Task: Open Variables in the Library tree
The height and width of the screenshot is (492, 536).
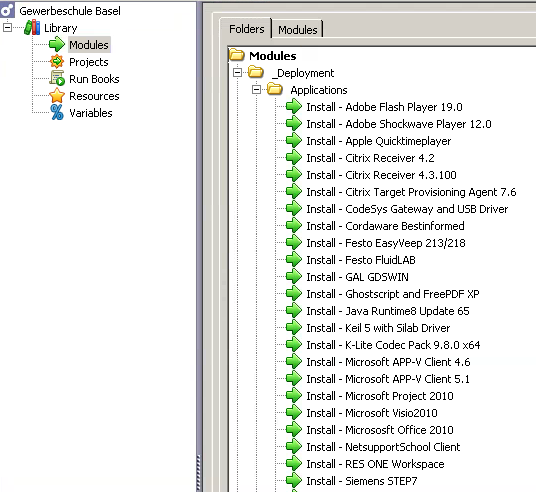Action: click(91, 113)
